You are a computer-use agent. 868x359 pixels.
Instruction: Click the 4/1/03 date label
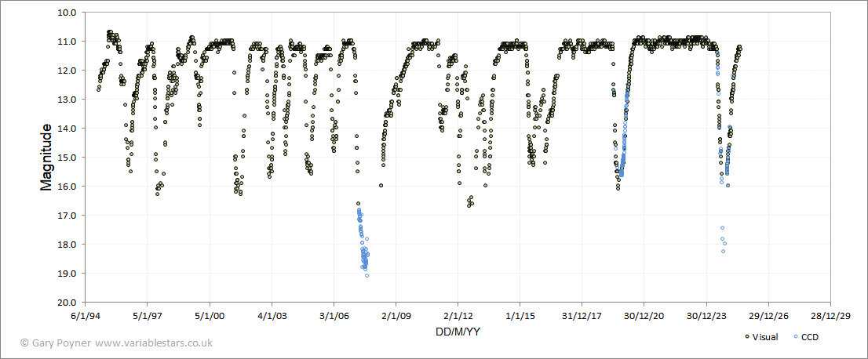tap(272, 317)
